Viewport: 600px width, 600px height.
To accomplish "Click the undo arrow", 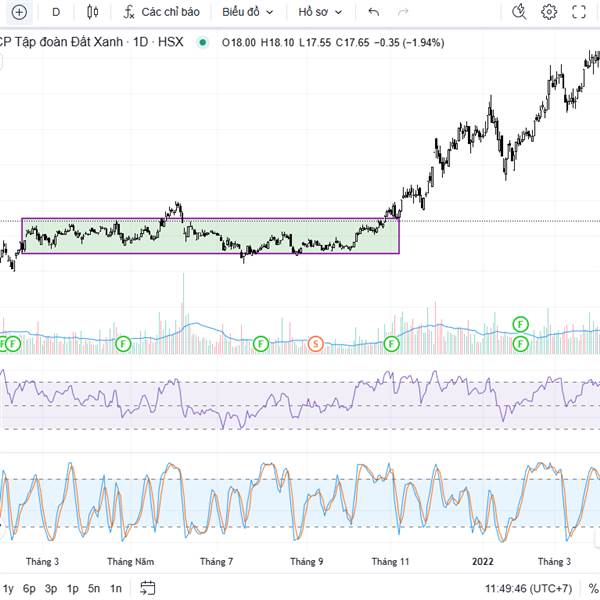I will (373, 12).
